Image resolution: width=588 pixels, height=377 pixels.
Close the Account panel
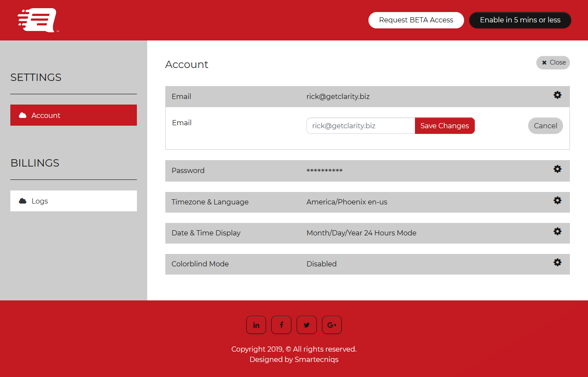tap(553, 62)
